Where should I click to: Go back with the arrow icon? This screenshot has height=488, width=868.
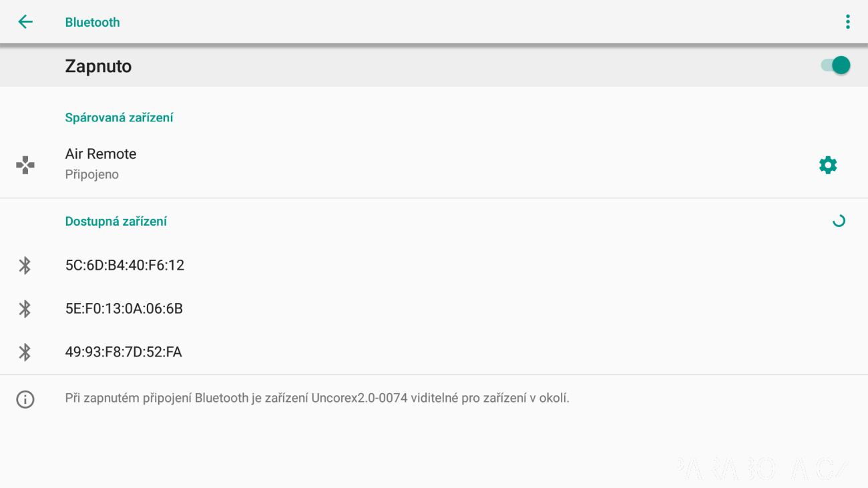point(25,22)
